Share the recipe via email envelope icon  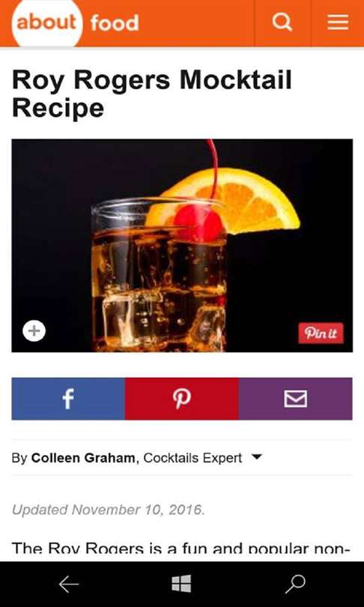pos(296,399)
